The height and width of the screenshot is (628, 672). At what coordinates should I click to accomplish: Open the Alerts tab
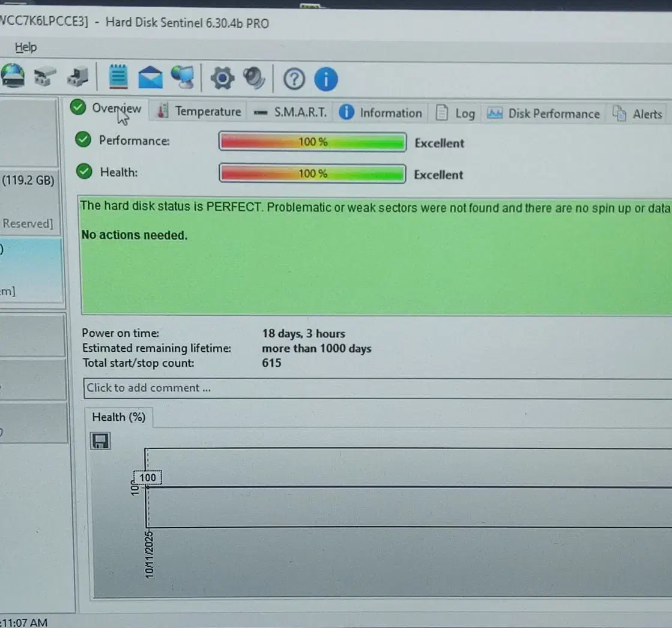click(637, 114)
